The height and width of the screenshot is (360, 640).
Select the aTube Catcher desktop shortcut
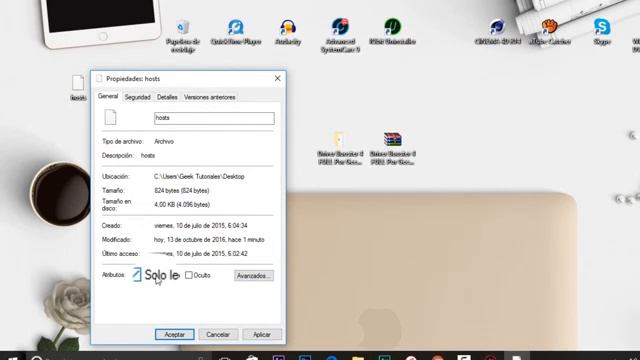click(550, 32)
